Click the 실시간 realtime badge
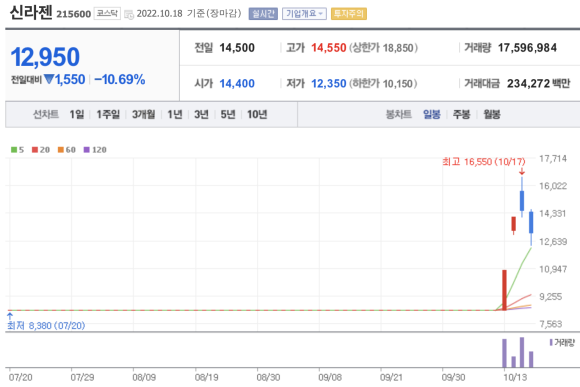The height and width of the screenshot is (387, 580). 263,14
